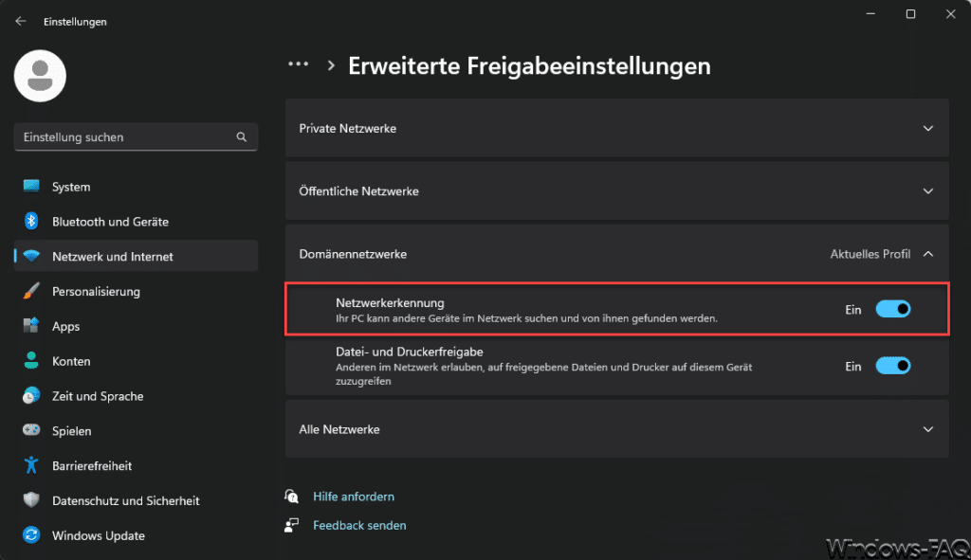Click the Alle Netzwerke label
971x560 pixels.
[x=339, y=429]
